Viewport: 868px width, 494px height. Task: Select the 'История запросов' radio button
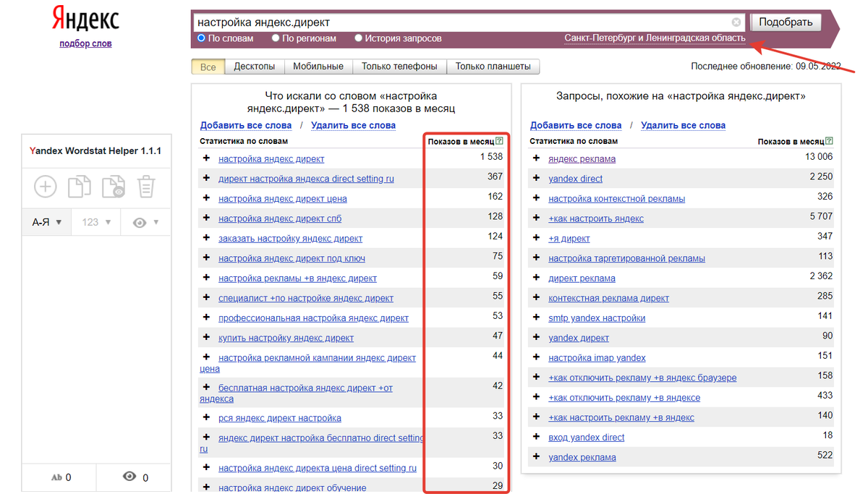coord(358,38)
